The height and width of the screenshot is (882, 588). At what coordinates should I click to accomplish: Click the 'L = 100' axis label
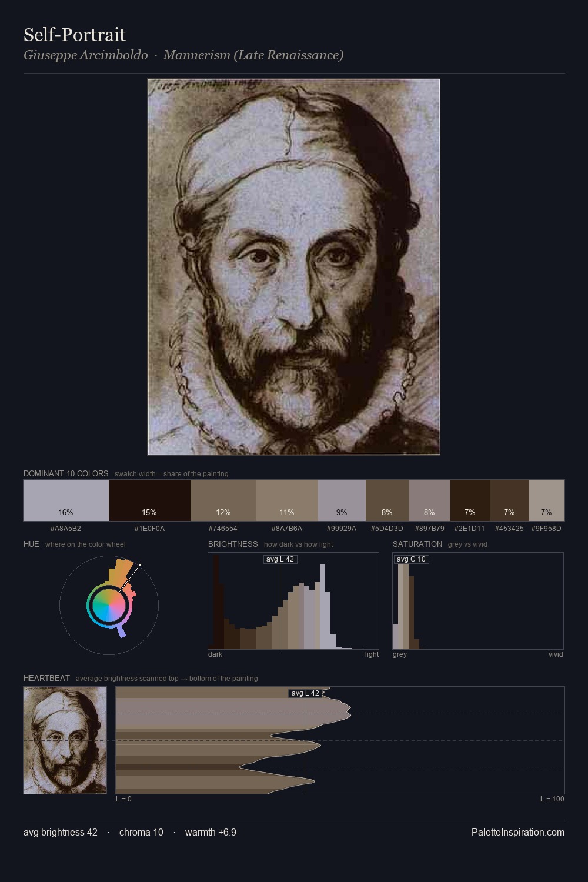pyautogui.click(x=552, y=799)
